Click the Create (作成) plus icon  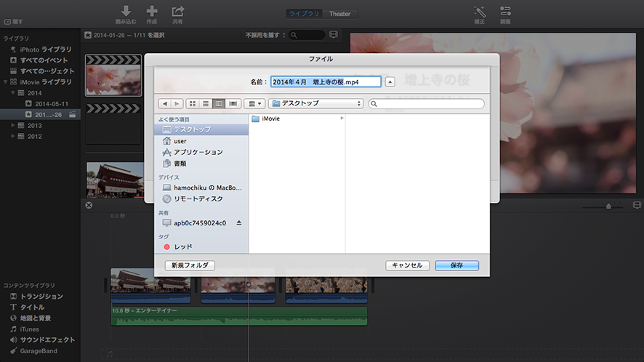(152, 11)
